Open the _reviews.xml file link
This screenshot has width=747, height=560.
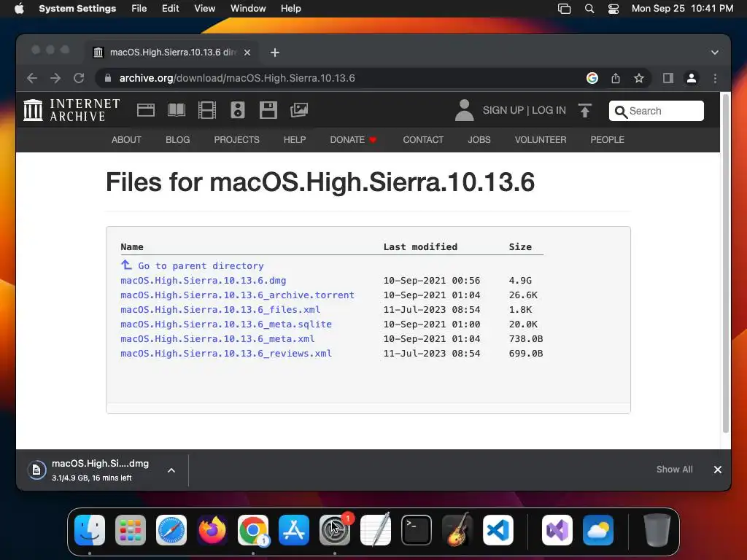coord(226,354)
